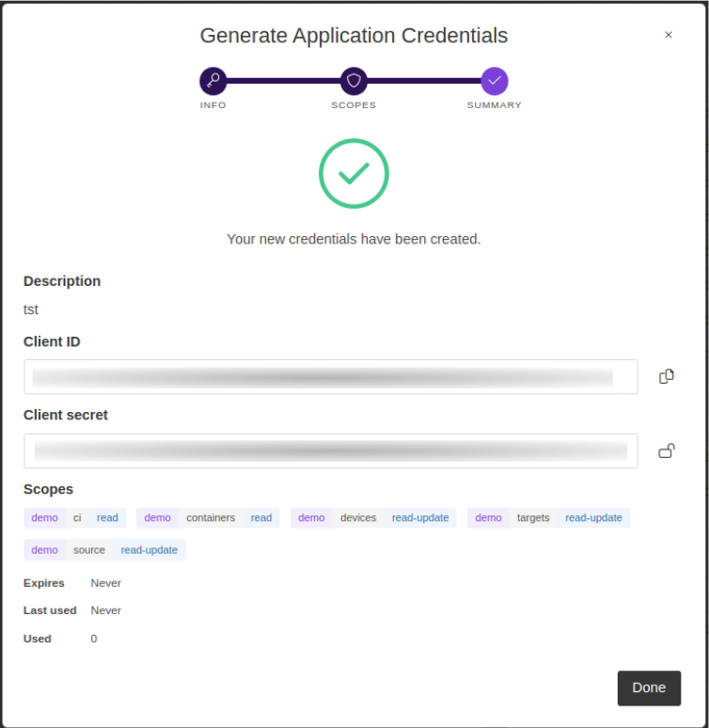The image size is (709, 728).
Task: Click the SUMMARY step label
Action: 495,105
